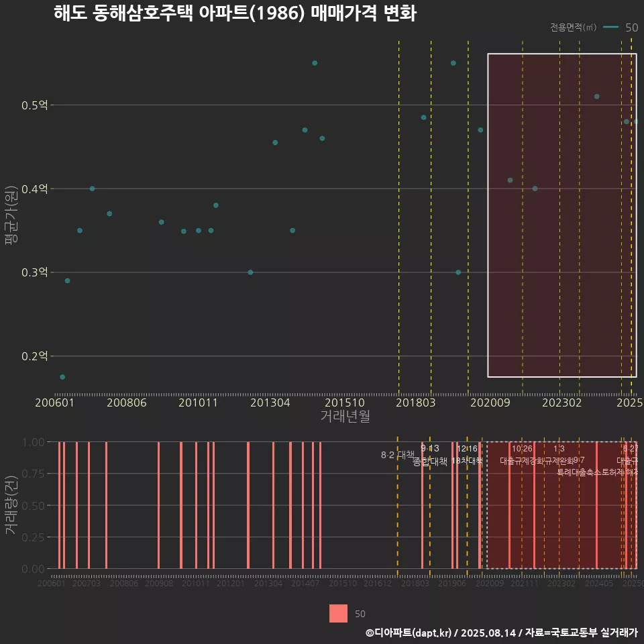Select the 0.00 volume axis label
The width and height of the screenshot is (644, 644).
pos(34,569)
